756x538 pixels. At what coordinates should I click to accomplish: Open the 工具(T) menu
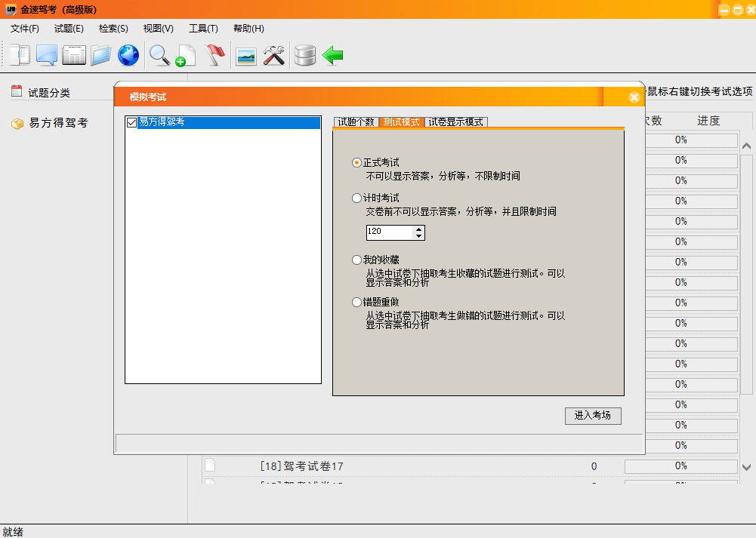(203, 29)
